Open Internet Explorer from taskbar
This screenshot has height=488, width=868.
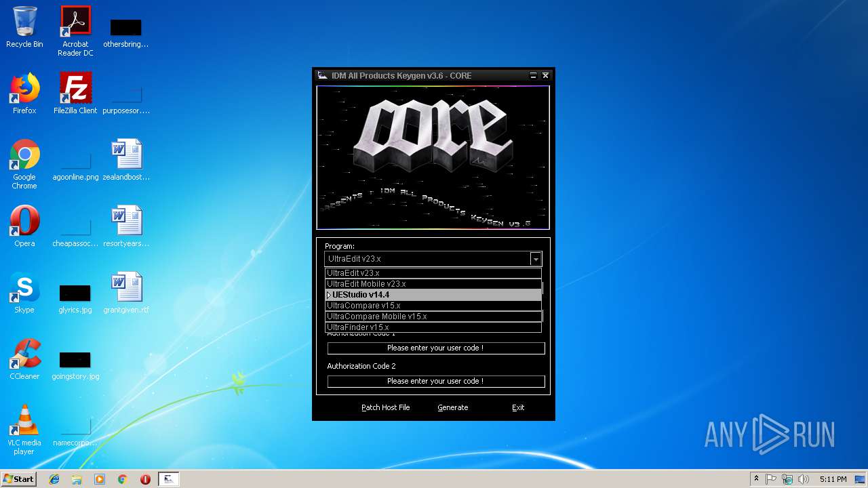(54, 479)
